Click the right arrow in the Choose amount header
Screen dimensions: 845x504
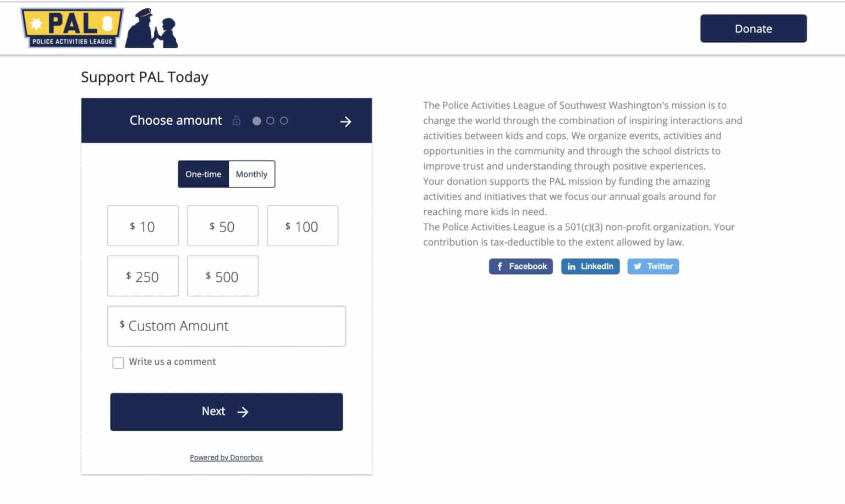pyautogui.click(x=345, y=121)
